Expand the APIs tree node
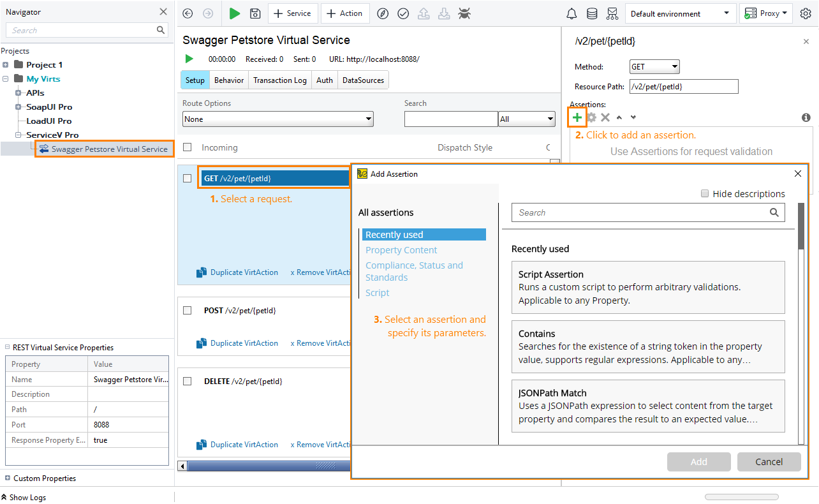This screenshot has height=504, width=819. [19, 93]
